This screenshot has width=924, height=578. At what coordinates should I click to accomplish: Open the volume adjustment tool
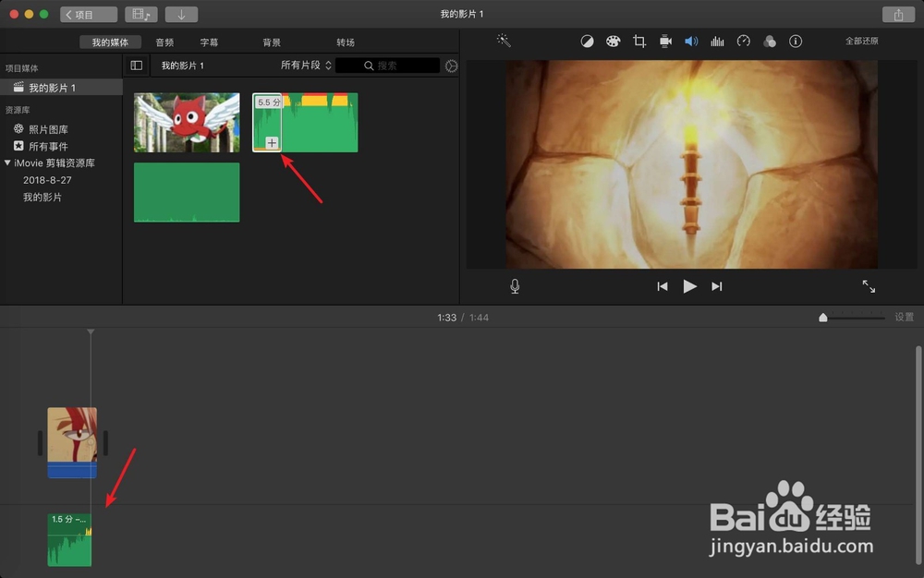[x=691, y=42]
